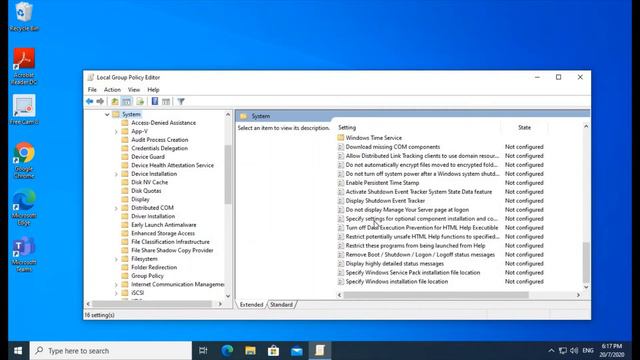
Task: Select Group Policy folder in tree
Action: [x=147, y=276]
